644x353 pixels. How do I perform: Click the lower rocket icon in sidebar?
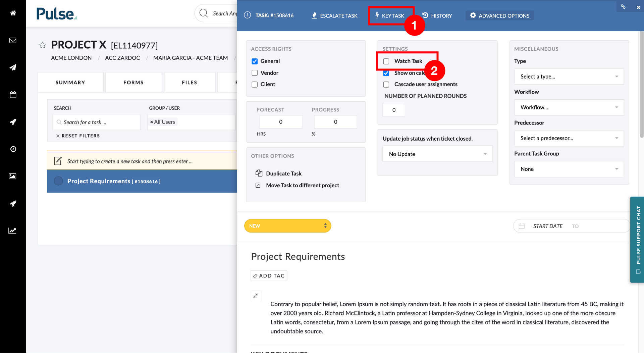click(x=13, y=203)
